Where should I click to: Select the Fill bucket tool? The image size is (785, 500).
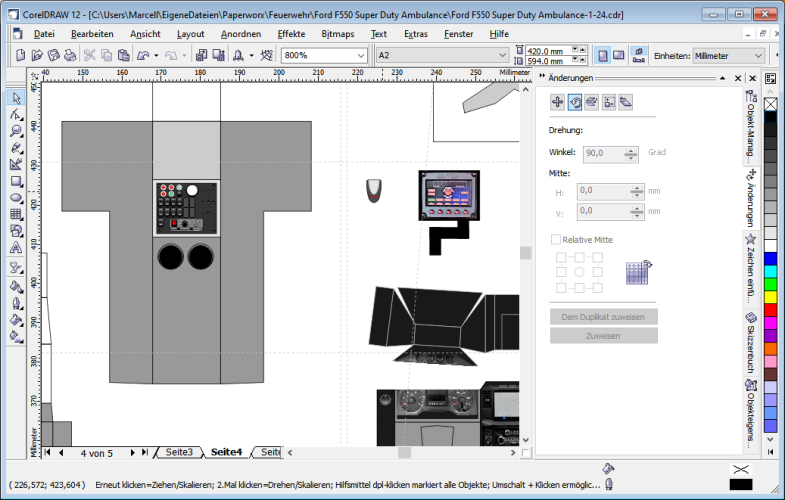[x=16, y=319]
